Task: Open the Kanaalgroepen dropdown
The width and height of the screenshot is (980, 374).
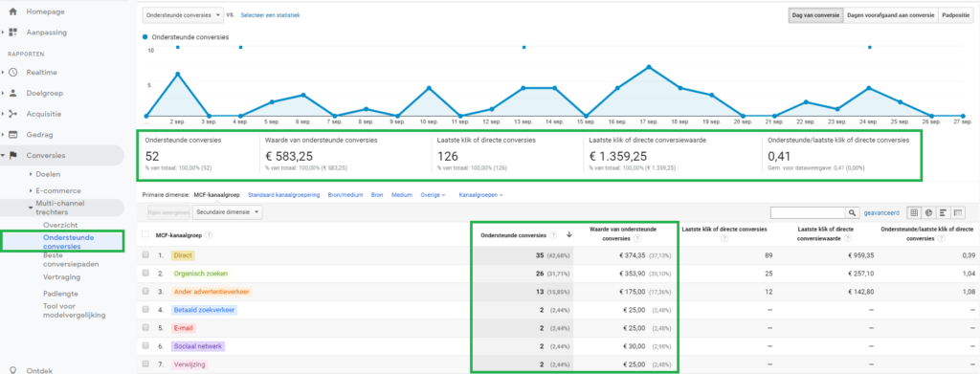Action: [x=480, y=195]
